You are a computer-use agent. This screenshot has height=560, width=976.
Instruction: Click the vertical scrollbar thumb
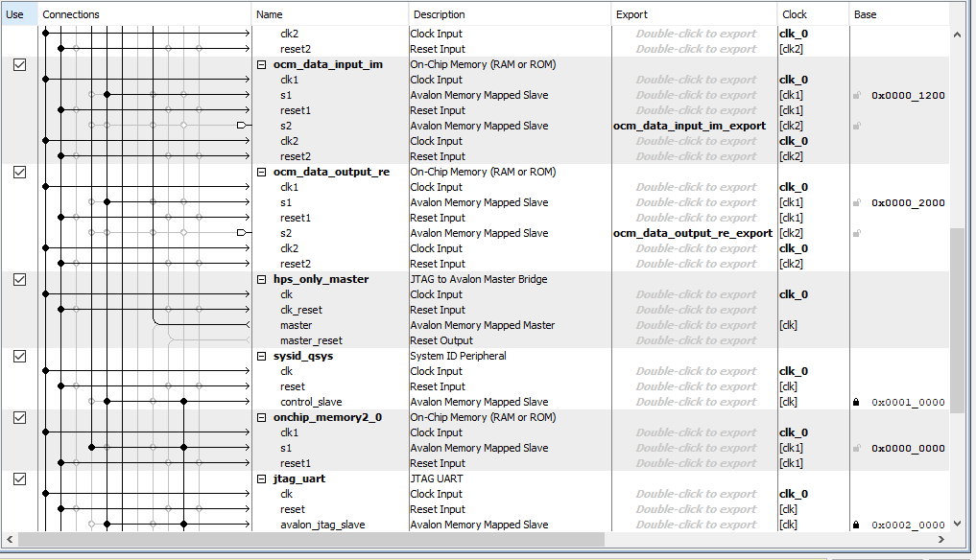(x=958, y=321)
